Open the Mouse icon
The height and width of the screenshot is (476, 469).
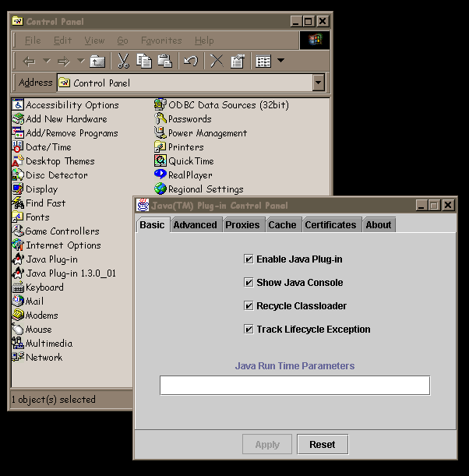click(x=18, y=329)
